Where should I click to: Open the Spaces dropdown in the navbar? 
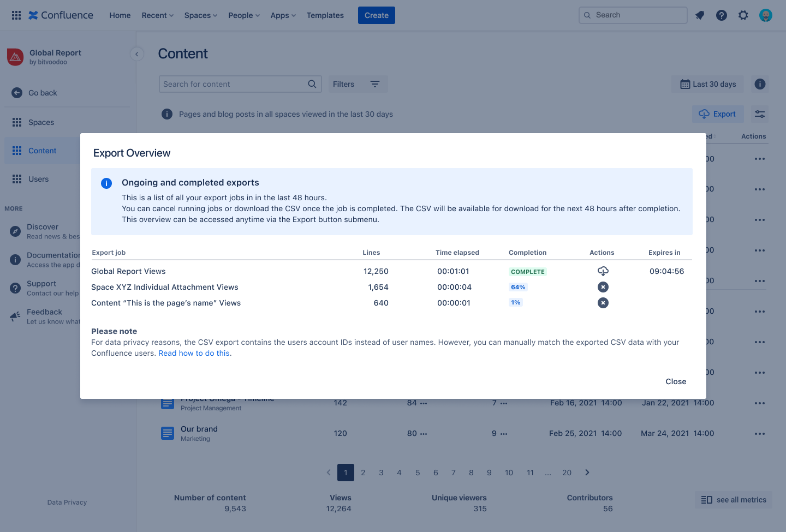pos(200,15)
